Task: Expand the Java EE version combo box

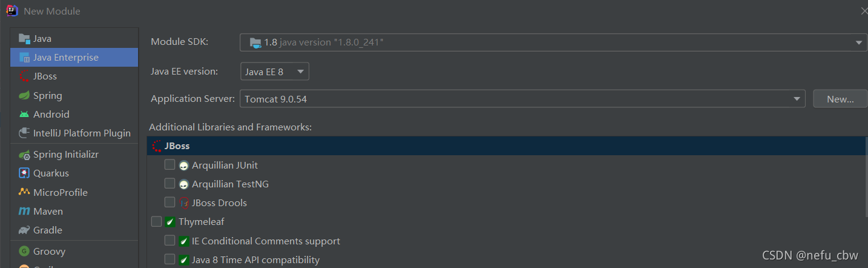Action: pyautogui.click(x=275, y=72)
